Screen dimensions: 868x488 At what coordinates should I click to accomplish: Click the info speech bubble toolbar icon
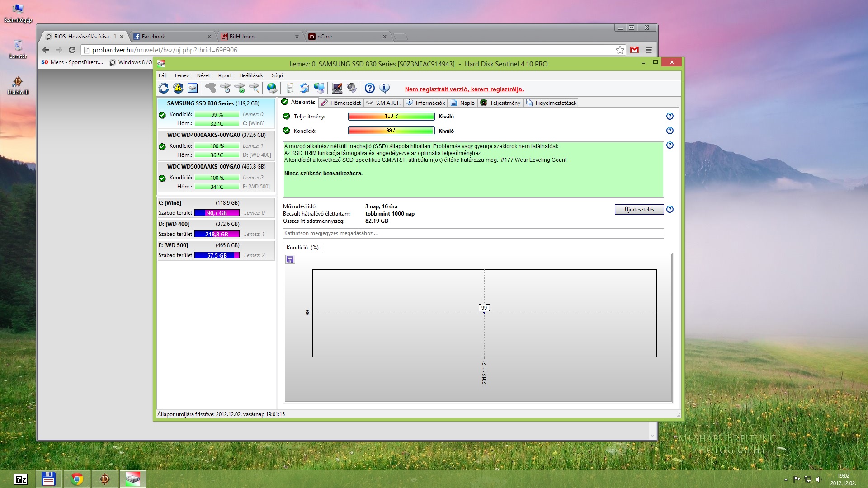(384, 88)
